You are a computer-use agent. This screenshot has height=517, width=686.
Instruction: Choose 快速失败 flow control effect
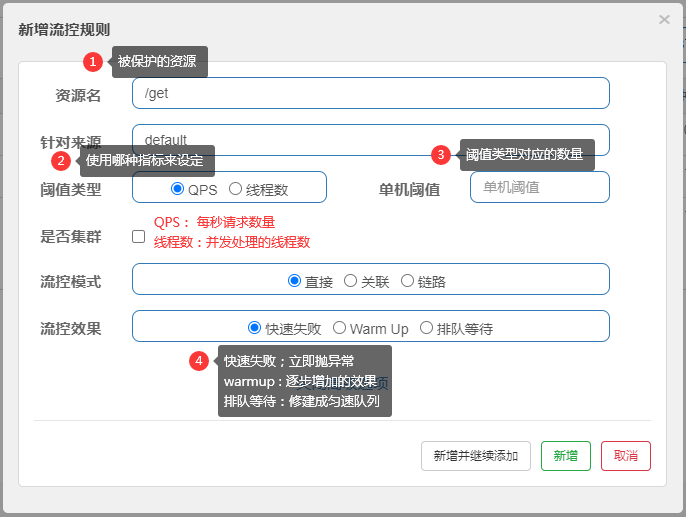pyautogui.click(x=254, y=328)
